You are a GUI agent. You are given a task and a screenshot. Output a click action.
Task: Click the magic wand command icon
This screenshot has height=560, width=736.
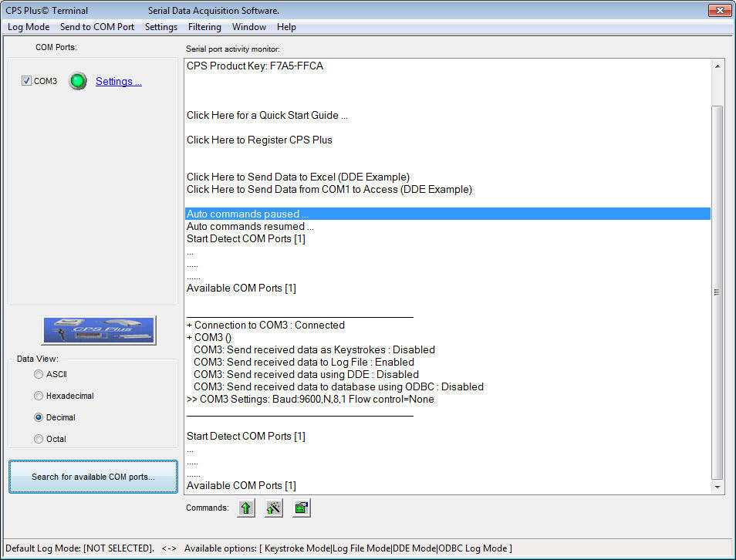pyautogui.click(x=274, y=508)
